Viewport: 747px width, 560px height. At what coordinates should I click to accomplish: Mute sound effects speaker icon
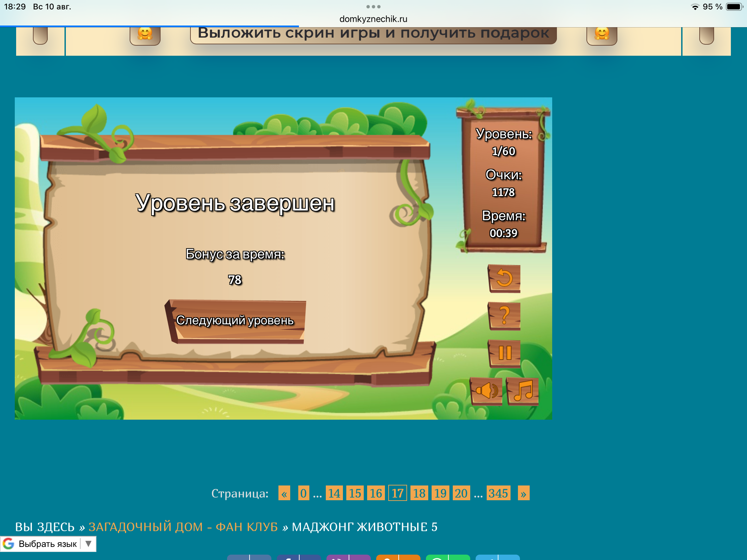(486, 391)
